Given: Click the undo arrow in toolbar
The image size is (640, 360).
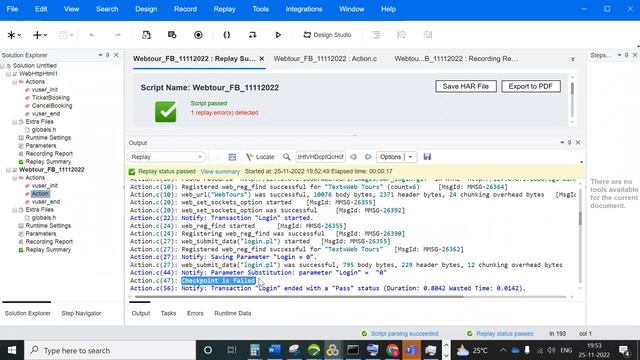Looking at the screenshot, I should point(92,35).
